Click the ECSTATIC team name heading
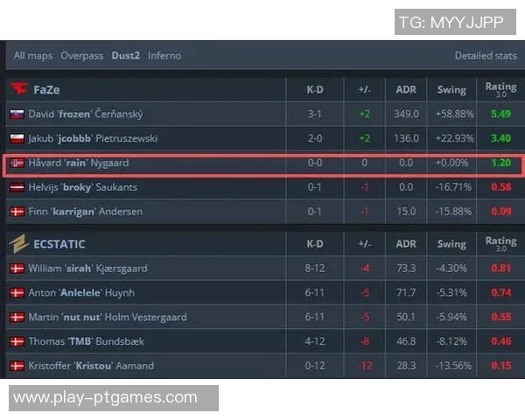This screenshot has height=420, width=525. [60, 244]
